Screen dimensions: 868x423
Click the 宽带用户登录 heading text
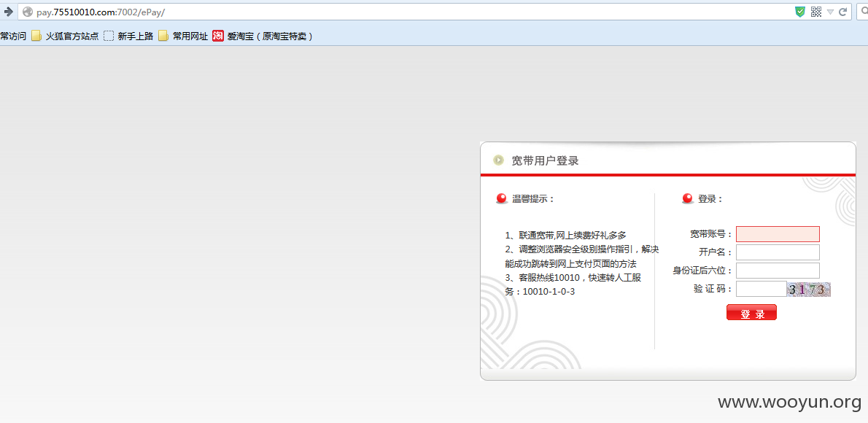pos(546,160)
